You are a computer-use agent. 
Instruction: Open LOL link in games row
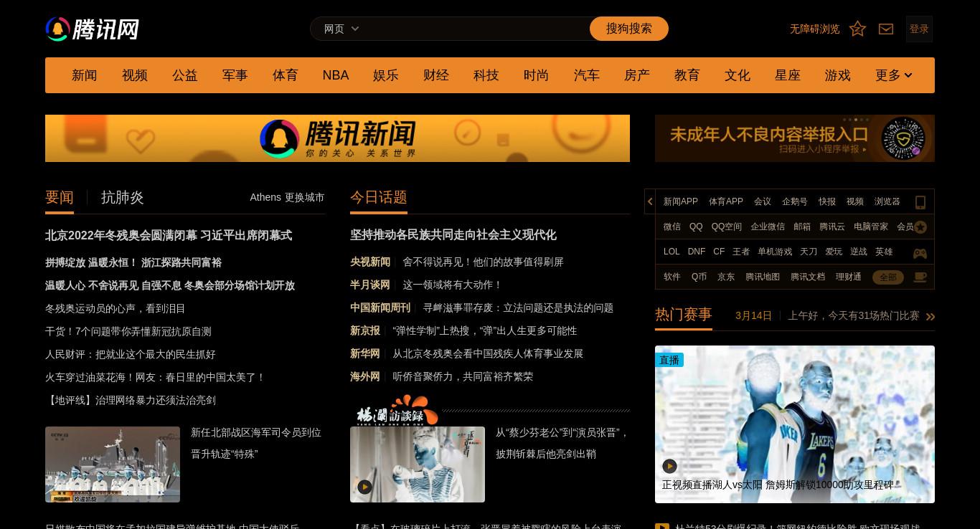point(672,252)
